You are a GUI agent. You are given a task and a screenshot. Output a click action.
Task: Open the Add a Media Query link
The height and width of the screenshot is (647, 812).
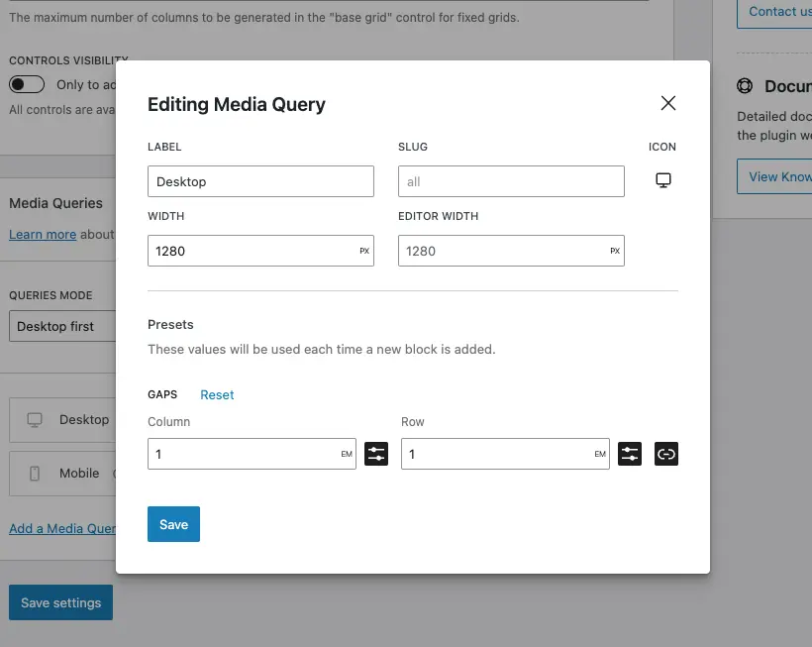coord(59,528)
